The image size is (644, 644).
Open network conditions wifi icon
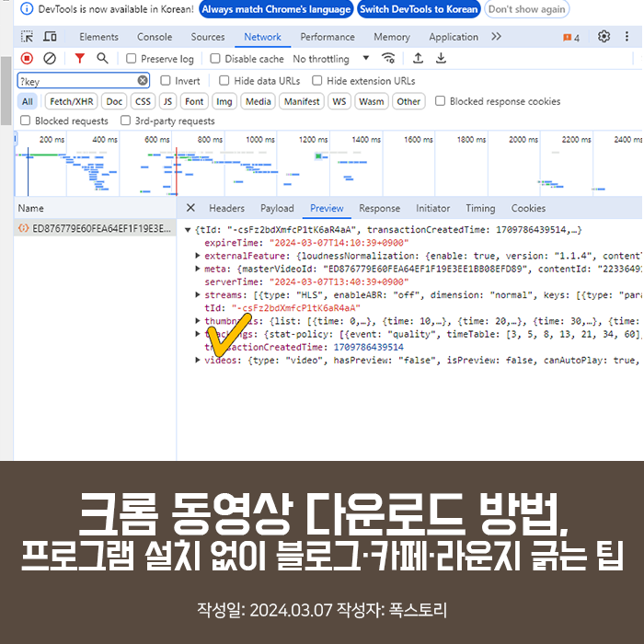point(388,59)
